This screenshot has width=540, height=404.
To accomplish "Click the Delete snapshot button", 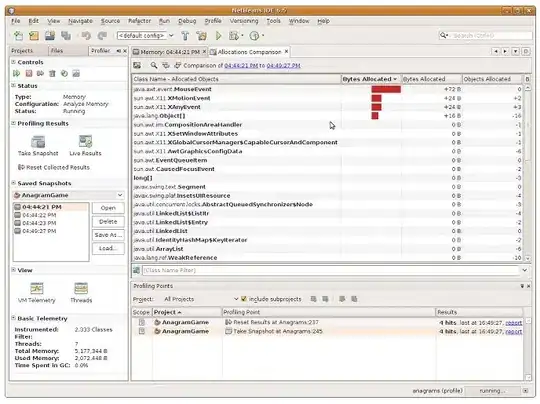I will point(108,221).
